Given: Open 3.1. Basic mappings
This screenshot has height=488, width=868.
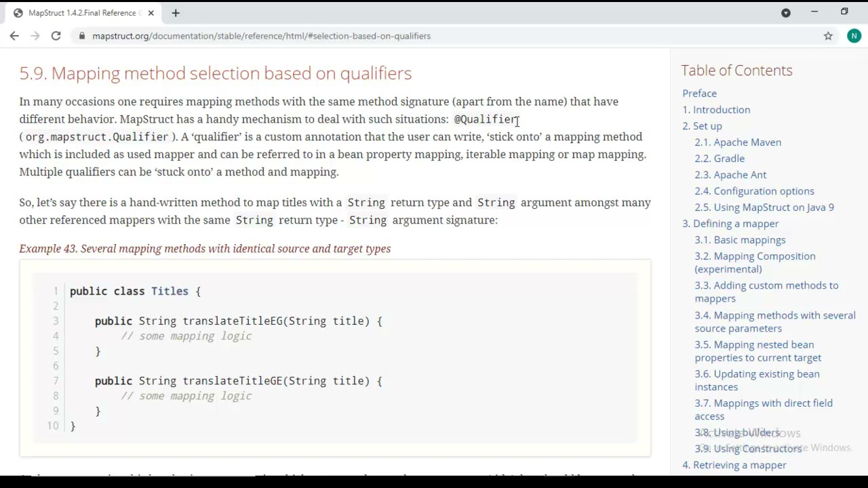Looking at the screenshot, I should coord(740,240).
